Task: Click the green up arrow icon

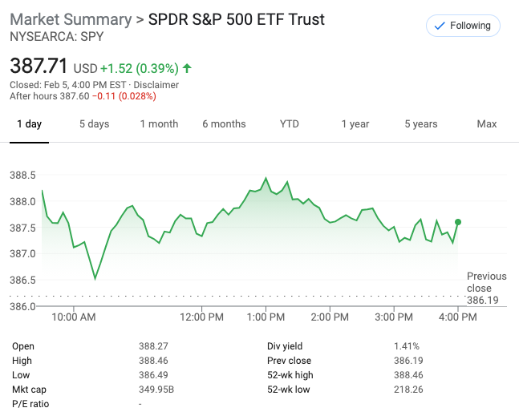Action: pyautogui.click(x=187, y=68)
